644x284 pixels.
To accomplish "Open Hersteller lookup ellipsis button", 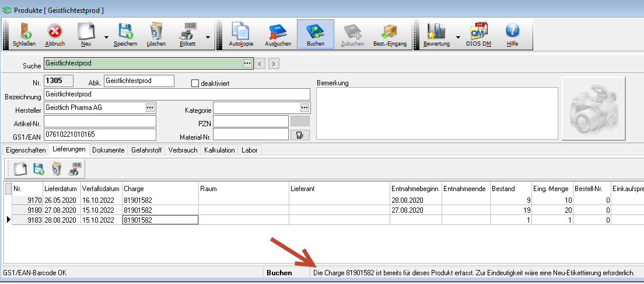I will click(x=150, y=108).
